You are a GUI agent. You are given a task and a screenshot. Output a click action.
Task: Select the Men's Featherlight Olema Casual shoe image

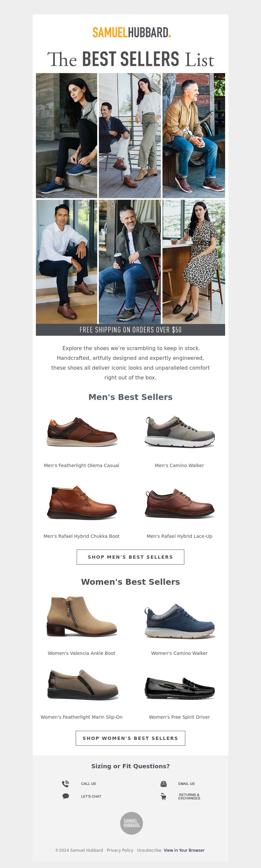[82, 432]
